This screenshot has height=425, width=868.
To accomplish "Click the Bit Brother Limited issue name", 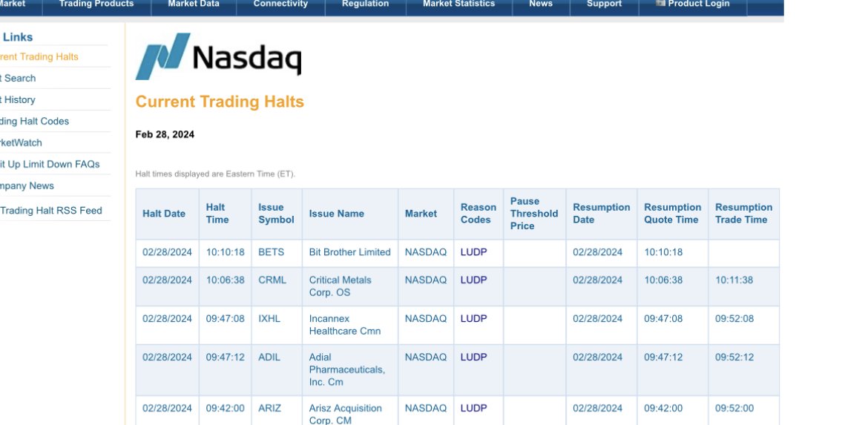I will (x=350, y=252).
